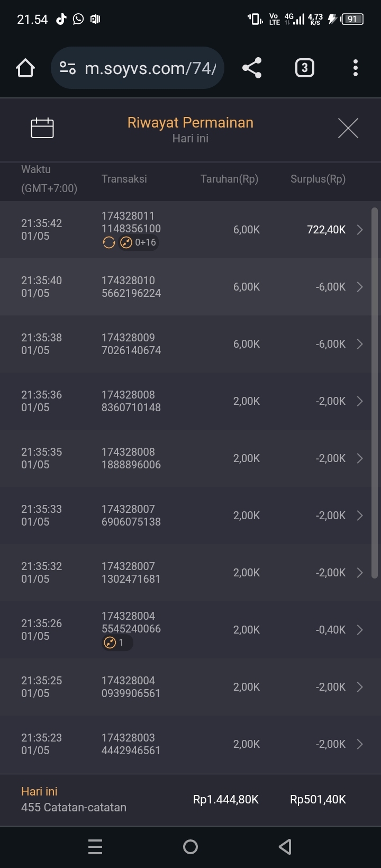The image size is (381, 868).
Task: Open the browser three-dot menu
Action: click(x=355, y=68)
